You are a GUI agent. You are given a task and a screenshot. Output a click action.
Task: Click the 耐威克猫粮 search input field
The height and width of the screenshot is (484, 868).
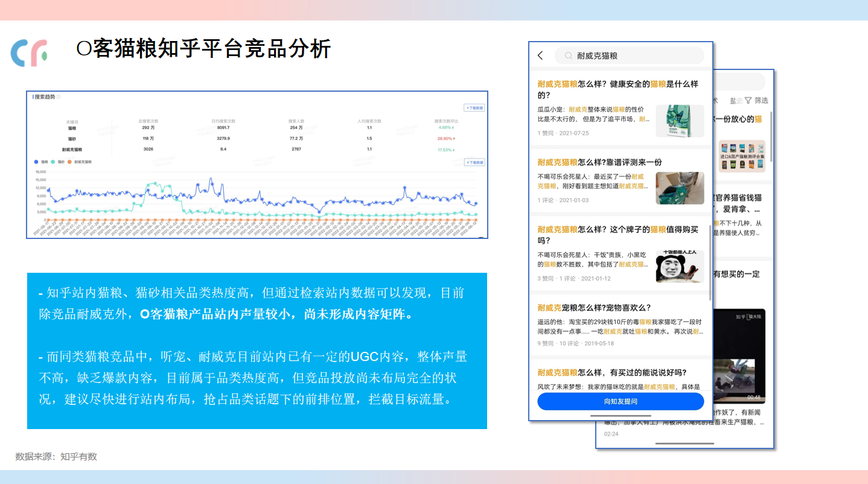point(629,56)
